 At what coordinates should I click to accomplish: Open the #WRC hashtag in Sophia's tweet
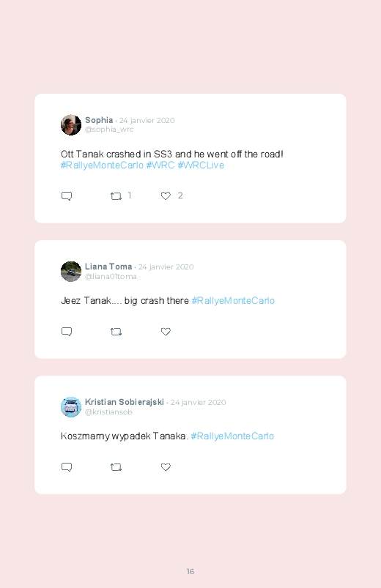[160, 165]
